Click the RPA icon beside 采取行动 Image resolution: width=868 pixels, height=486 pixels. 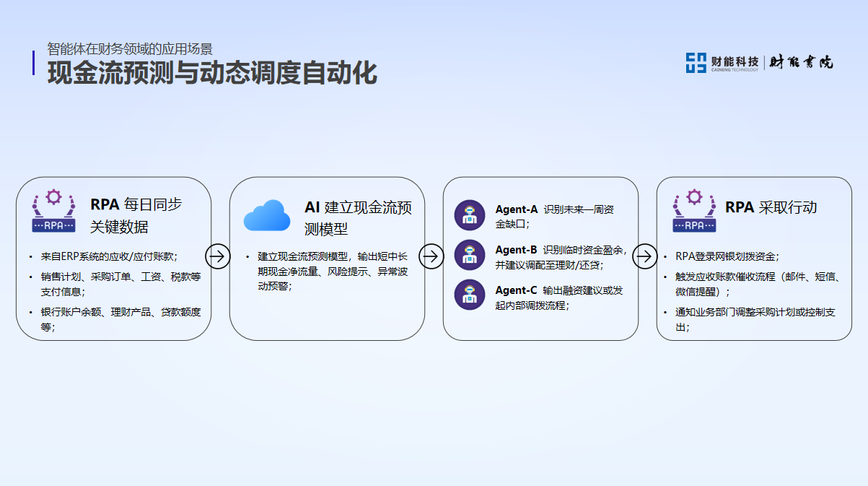click(694, 210)
